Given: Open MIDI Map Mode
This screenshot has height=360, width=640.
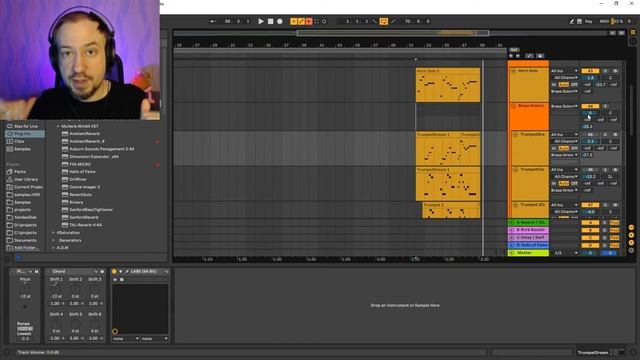Looking at the screenshot, I should 604,21.
